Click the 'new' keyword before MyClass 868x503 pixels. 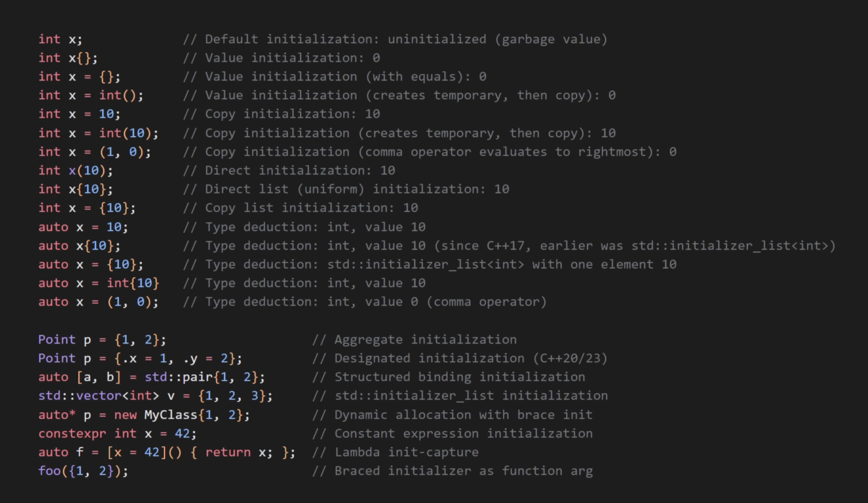(125, 415)
